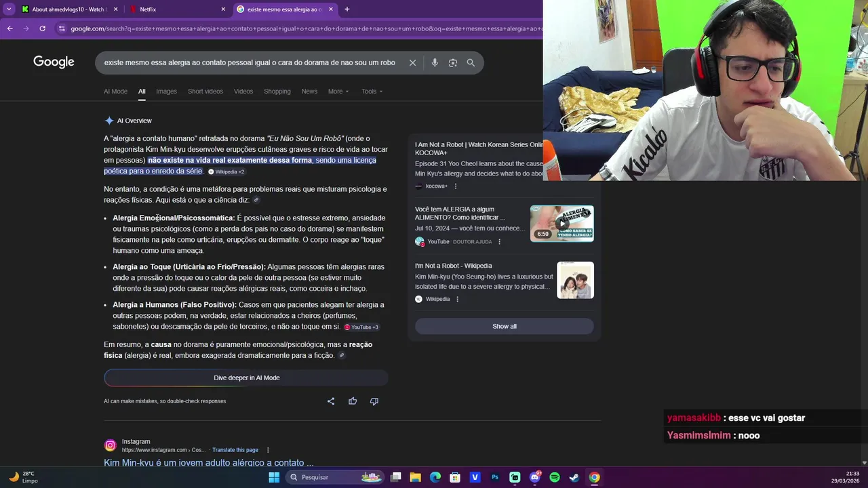Click link icon after 'para a ficção'

tap(342, 356)
